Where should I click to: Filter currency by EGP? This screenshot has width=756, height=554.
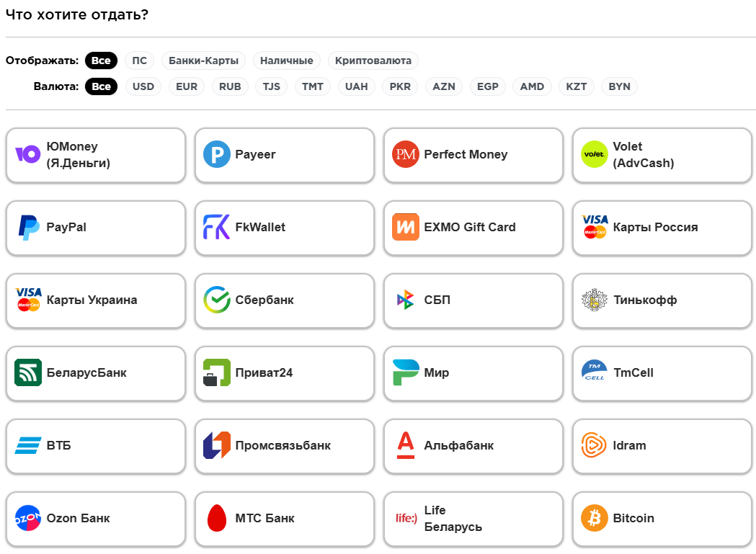[487, 86]
